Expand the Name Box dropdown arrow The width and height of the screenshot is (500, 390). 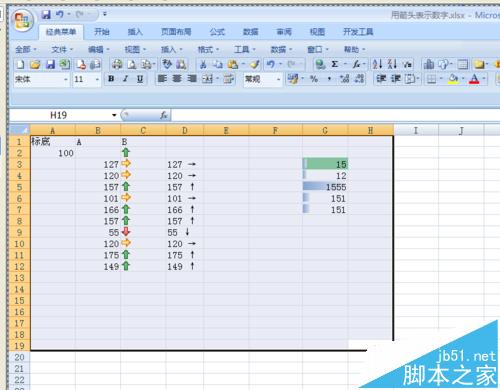(114, 115)
